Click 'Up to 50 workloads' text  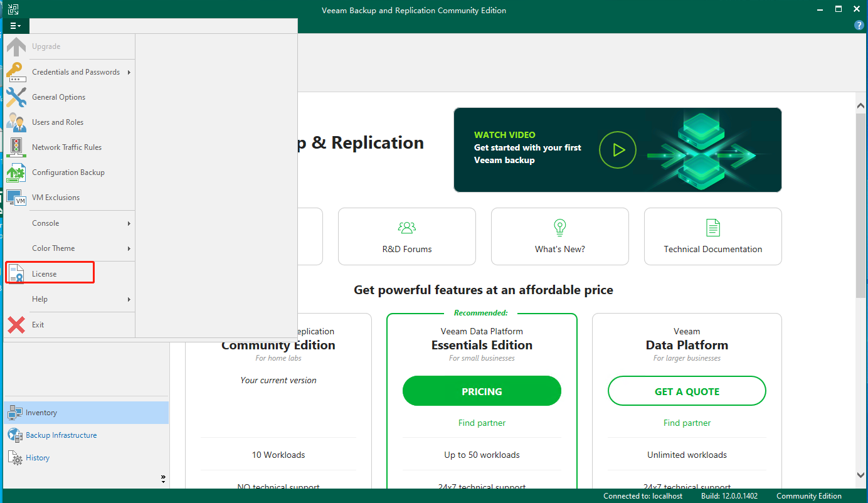click(x=482, y=455)
